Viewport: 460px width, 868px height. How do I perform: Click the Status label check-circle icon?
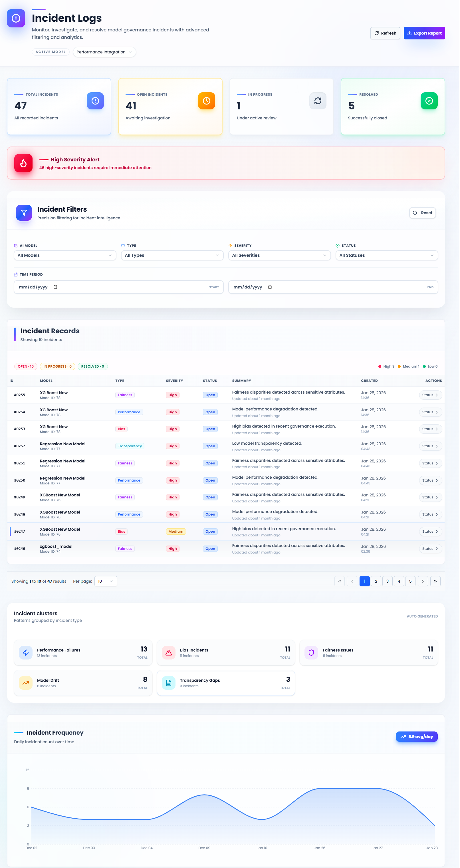coord(338,246)
